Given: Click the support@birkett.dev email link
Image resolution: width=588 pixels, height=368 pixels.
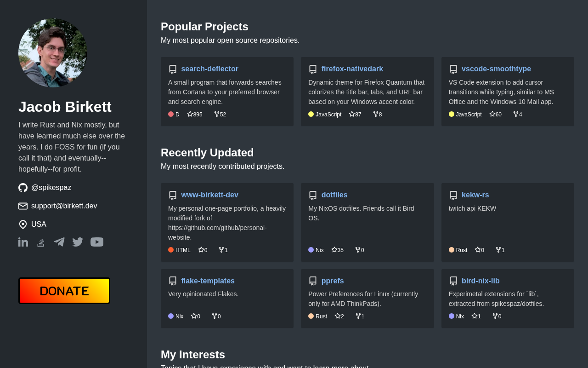Looking at the screenshot, I should point(64,206).
